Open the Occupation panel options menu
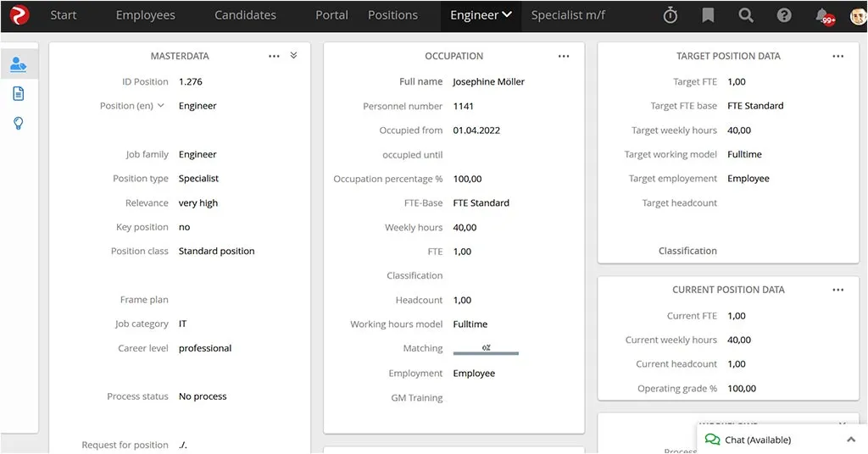868x454 pixels. (564, 56)
